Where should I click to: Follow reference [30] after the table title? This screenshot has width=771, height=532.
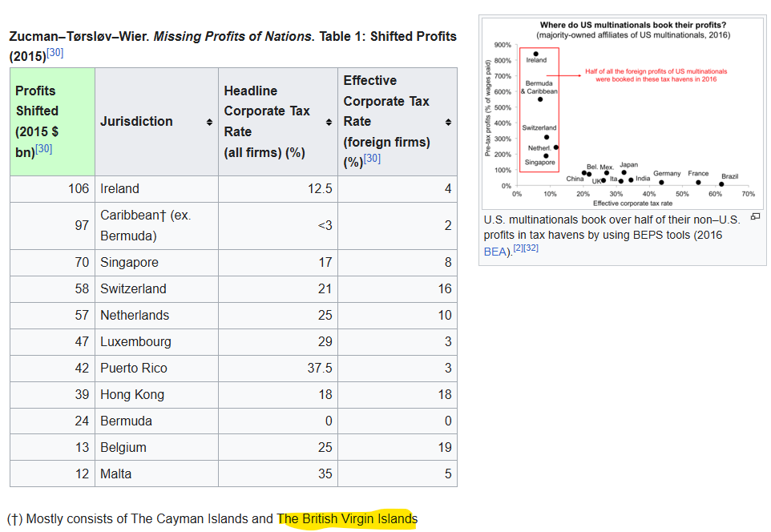[x=55, y=53]
